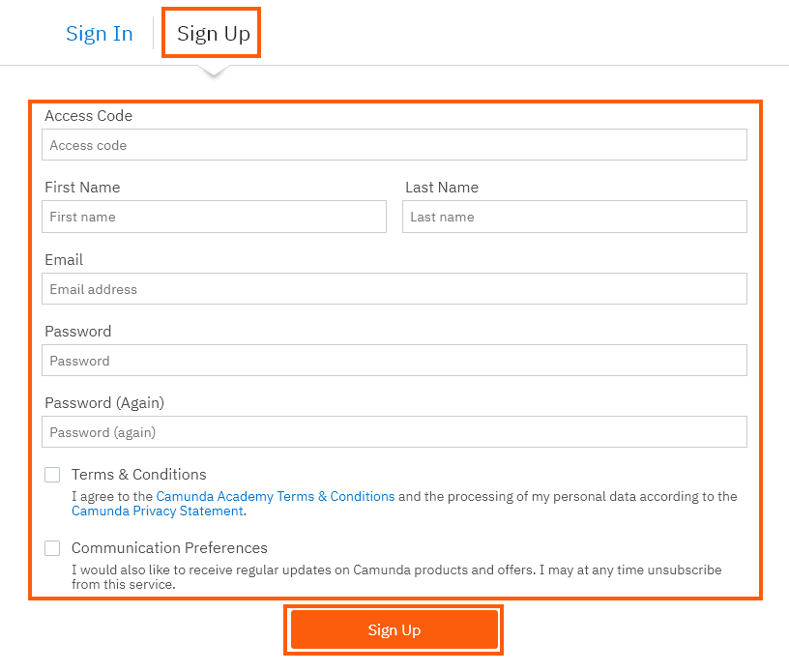This screenshot has width=789, height=672.
Task: Select the Email address input box
Action: 394,289
